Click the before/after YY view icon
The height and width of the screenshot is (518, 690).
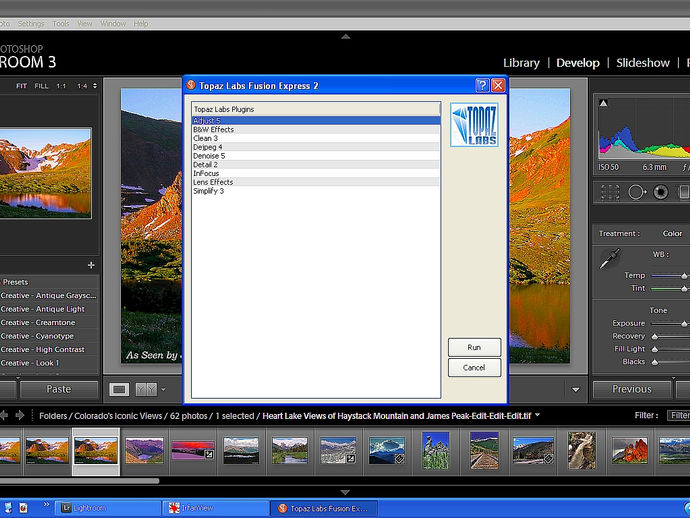click(146, 389)
